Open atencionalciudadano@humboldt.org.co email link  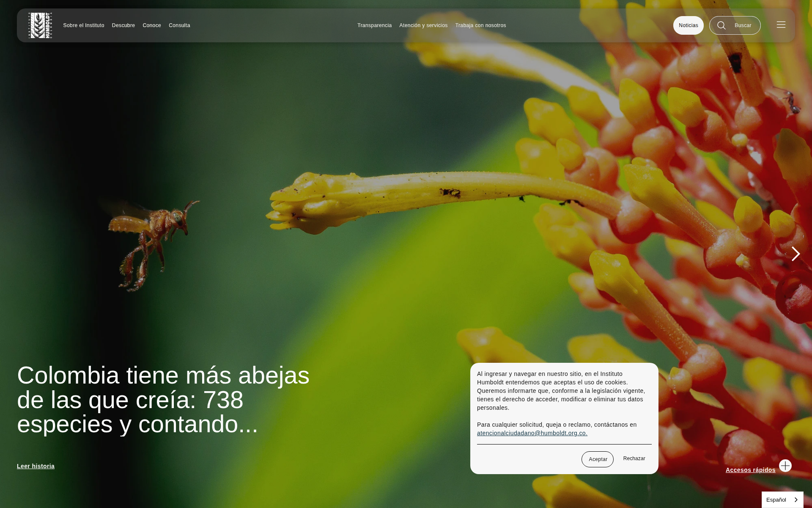click(532, 433)
